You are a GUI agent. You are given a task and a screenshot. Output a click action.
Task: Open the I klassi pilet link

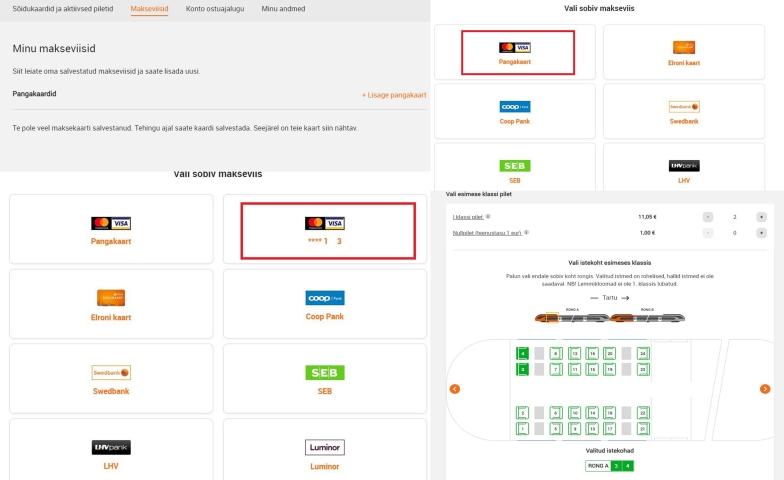[468, 217]
